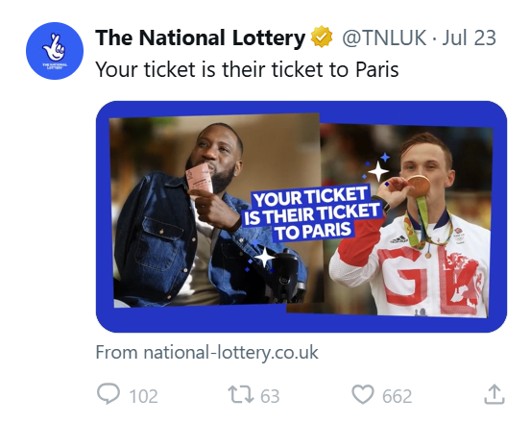The width and height of the screenshot is (531, 424).
Task: Follow the national-lottery.co.uk source link
Action: tap(207, 352)
